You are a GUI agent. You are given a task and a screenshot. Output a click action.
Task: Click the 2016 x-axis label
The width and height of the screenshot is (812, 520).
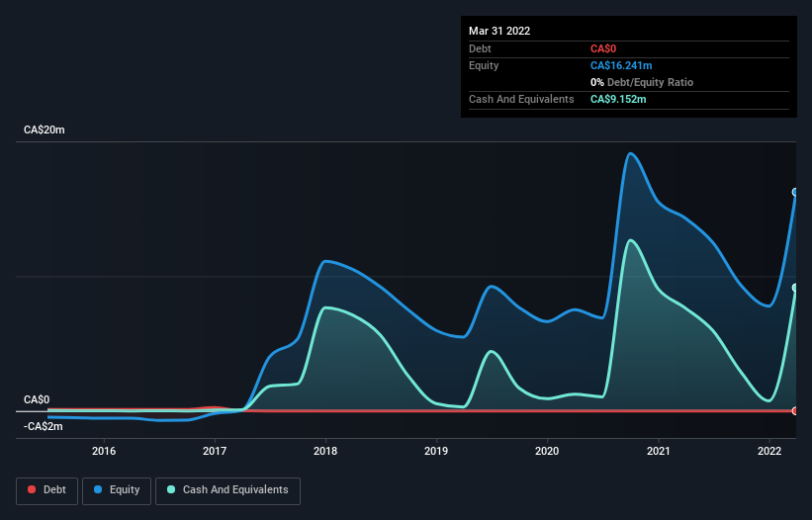(104, 451)
